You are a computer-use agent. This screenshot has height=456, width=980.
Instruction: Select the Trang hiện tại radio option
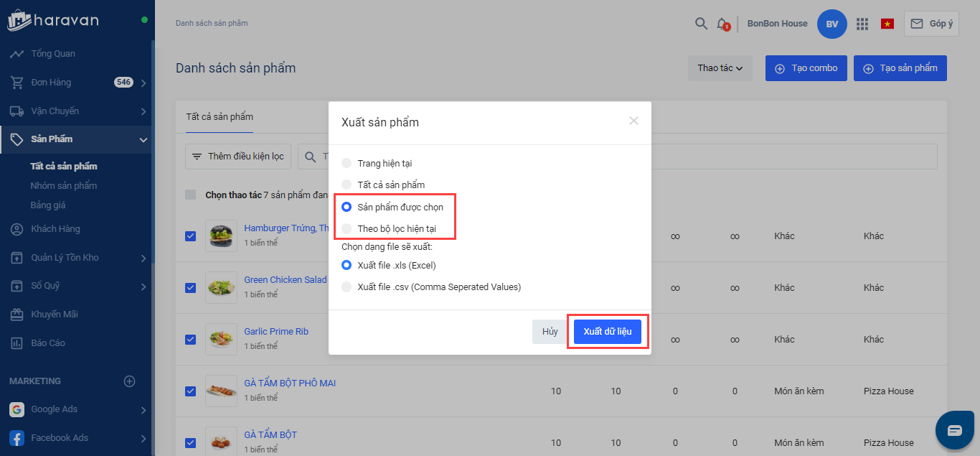(347, 164)
